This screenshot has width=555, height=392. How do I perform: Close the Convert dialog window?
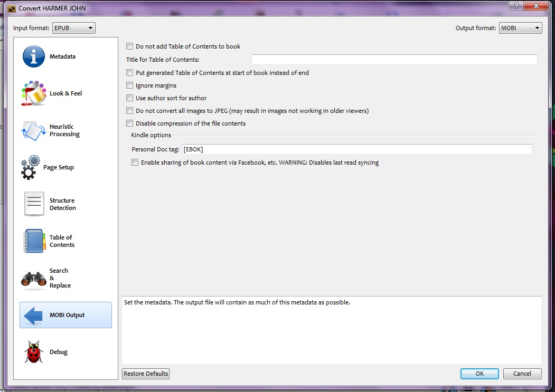point(536,6)
